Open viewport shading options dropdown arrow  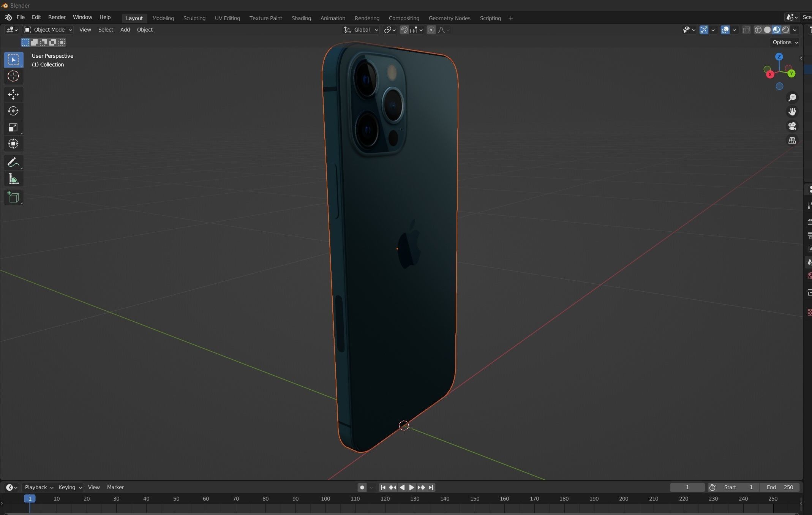[x=795, y=30]
